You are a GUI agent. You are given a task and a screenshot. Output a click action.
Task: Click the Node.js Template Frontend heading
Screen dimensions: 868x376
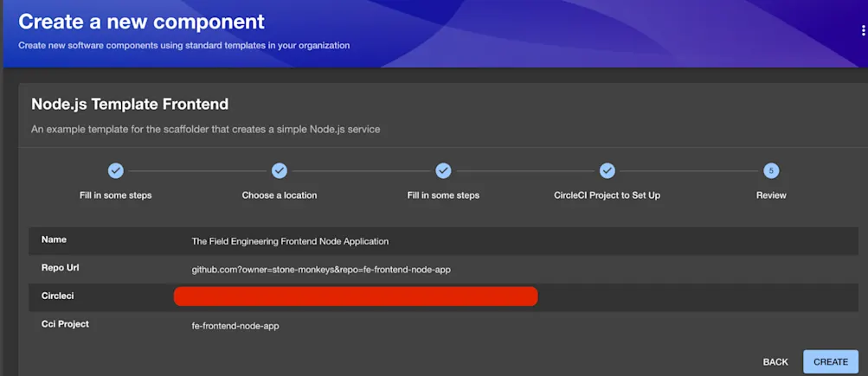(x=130, y=104)
